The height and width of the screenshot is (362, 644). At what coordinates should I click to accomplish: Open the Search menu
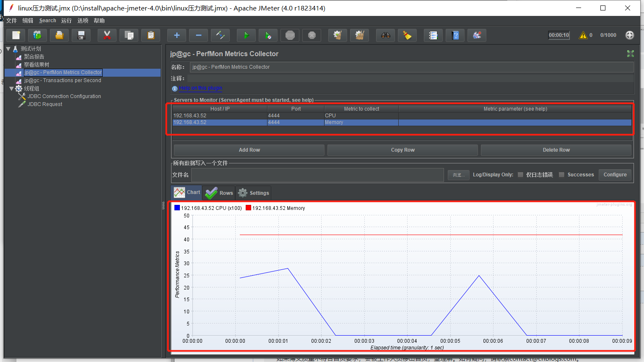[47, 21]
